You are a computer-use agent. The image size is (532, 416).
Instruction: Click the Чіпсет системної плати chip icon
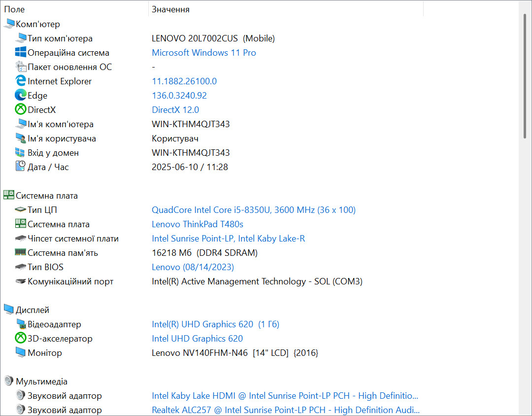(x=21, y=239)
